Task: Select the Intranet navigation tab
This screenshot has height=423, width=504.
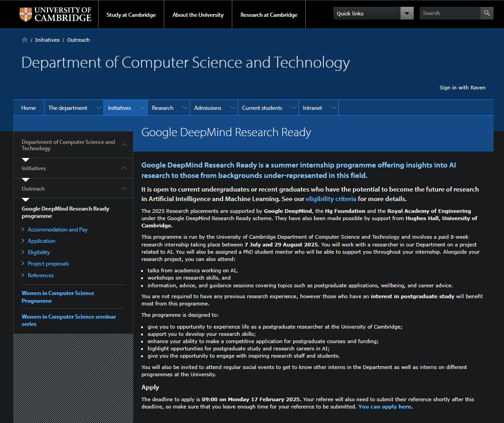Action: point(313,108)
